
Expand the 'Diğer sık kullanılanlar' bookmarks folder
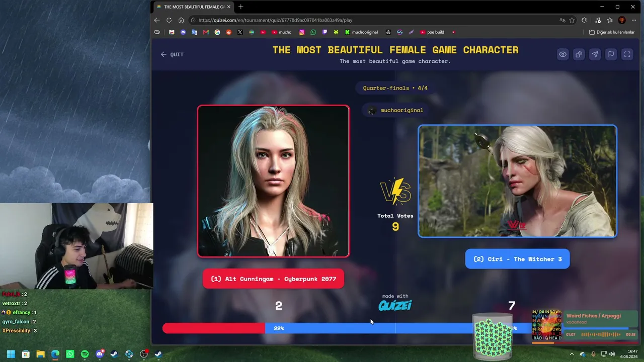[612, 32]
